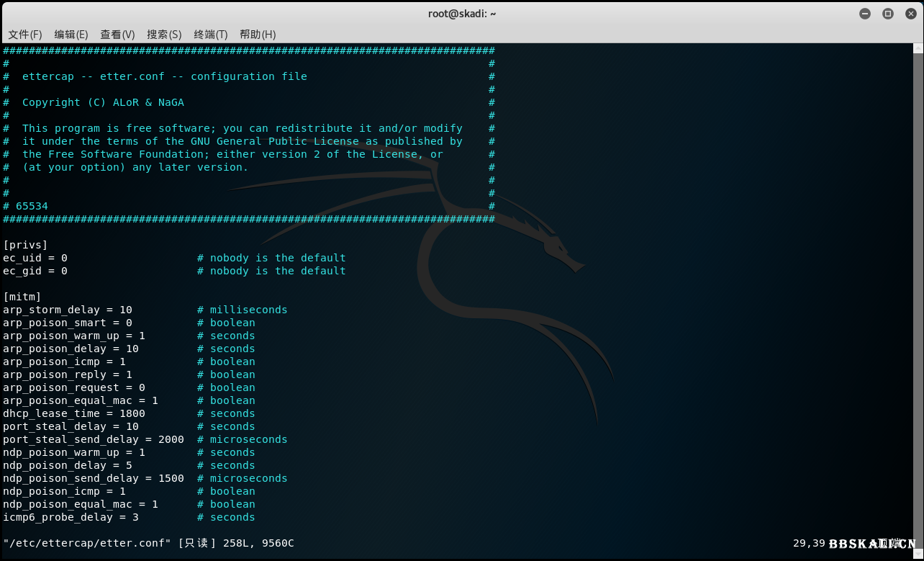Image resolution: width=924 pixels, height=561 pixels.
Task: Open the 帮助(H) menu
Action: pyautogui.click(x=258, y=35)
